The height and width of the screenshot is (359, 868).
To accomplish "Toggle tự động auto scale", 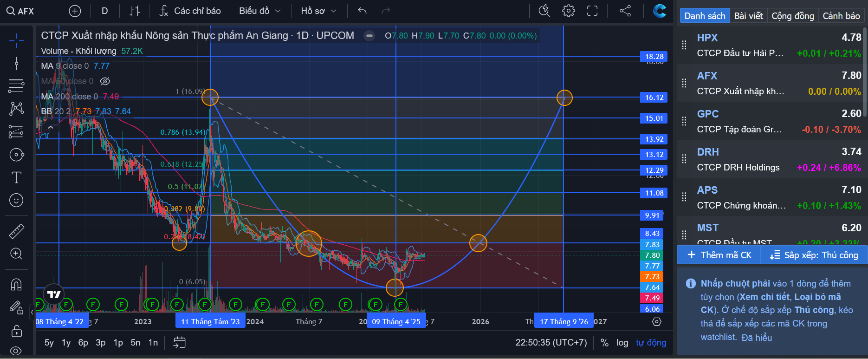I will point(651,343).
